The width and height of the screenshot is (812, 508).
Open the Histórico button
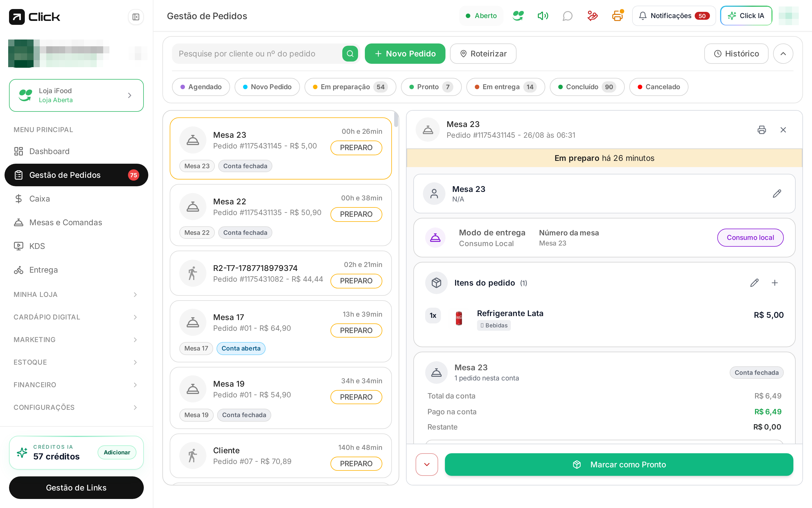tap(736, 54)
